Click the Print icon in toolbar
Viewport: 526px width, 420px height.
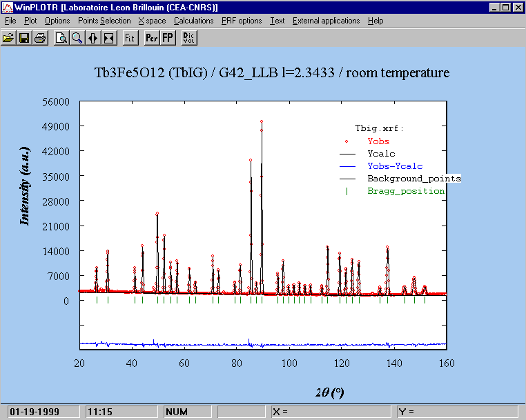point(40,38)
